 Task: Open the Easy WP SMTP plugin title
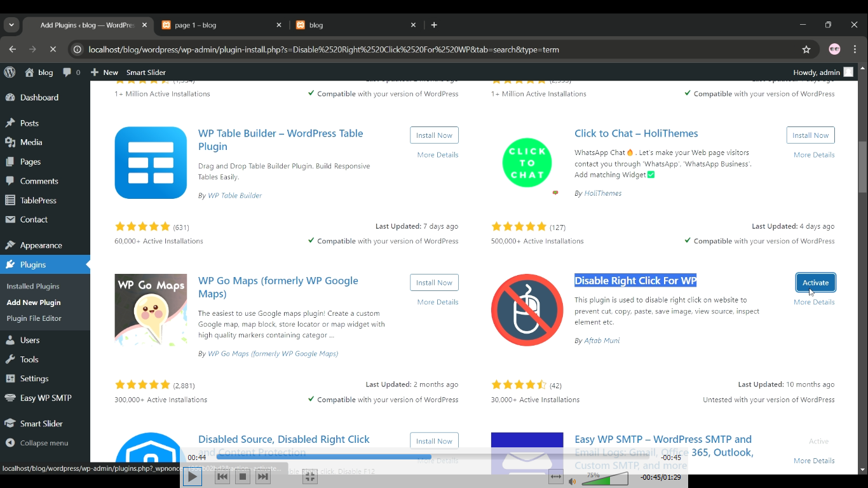pos(663,452)
